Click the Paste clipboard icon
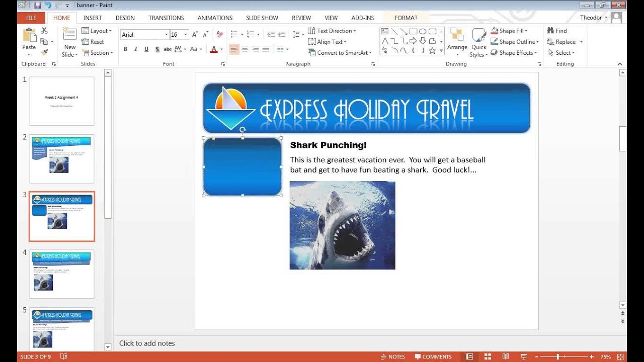 click(x=29, y=35)
